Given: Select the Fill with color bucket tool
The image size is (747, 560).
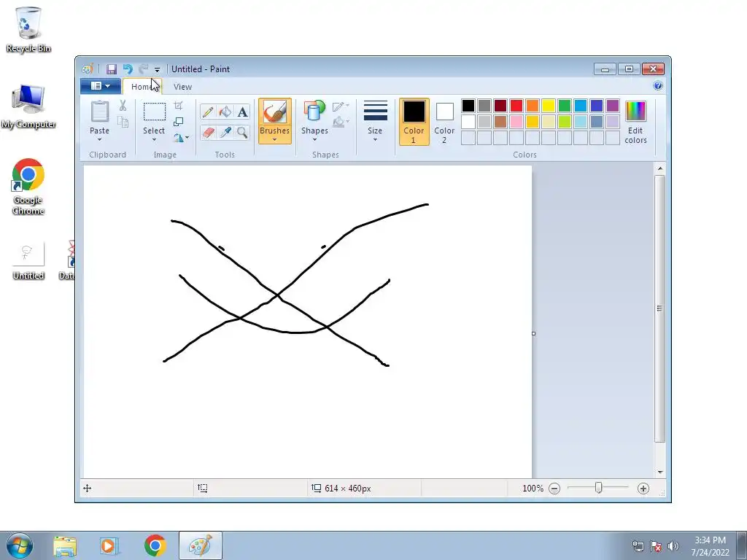Looking at the screenshot, I should point(225,112).
